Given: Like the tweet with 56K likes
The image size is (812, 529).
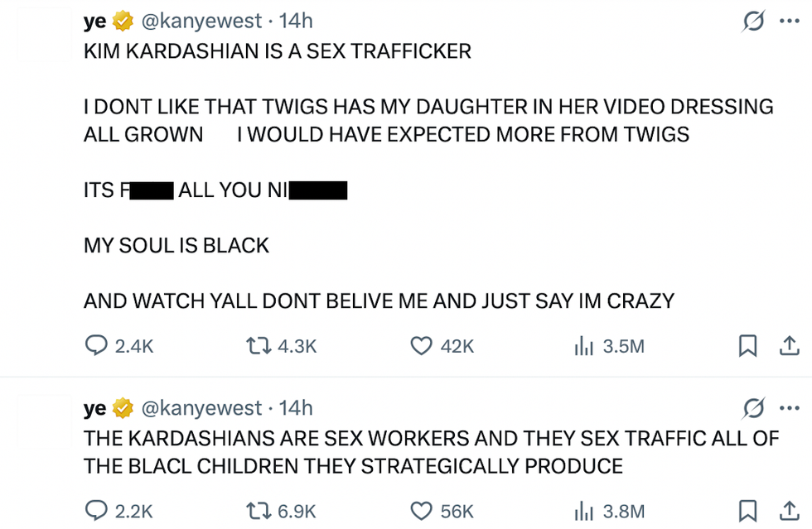Looking at the screenshot, I should coord(423,511).
